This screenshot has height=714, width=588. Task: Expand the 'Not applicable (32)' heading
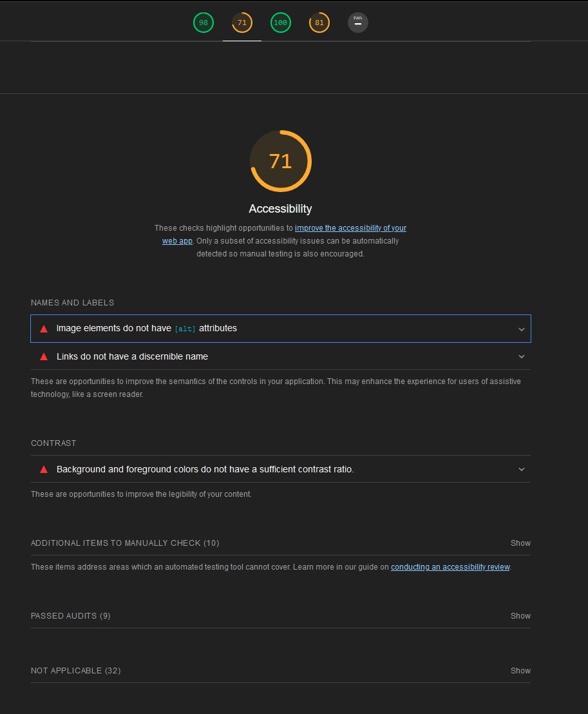[75, 671]
